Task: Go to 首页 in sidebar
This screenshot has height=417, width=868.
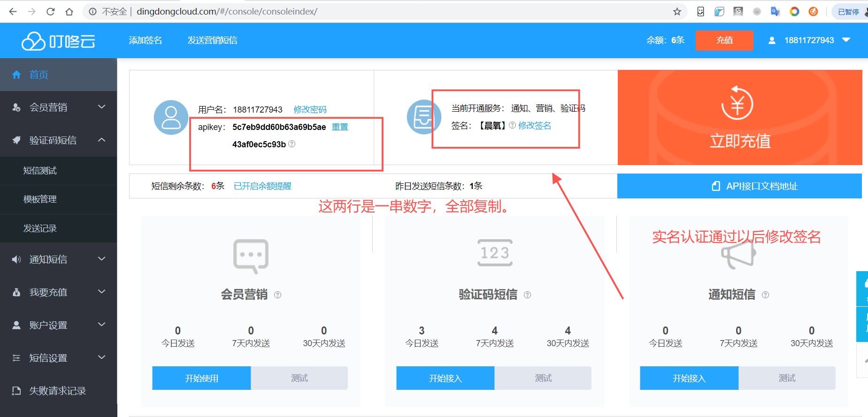Action: coord(58,75)
